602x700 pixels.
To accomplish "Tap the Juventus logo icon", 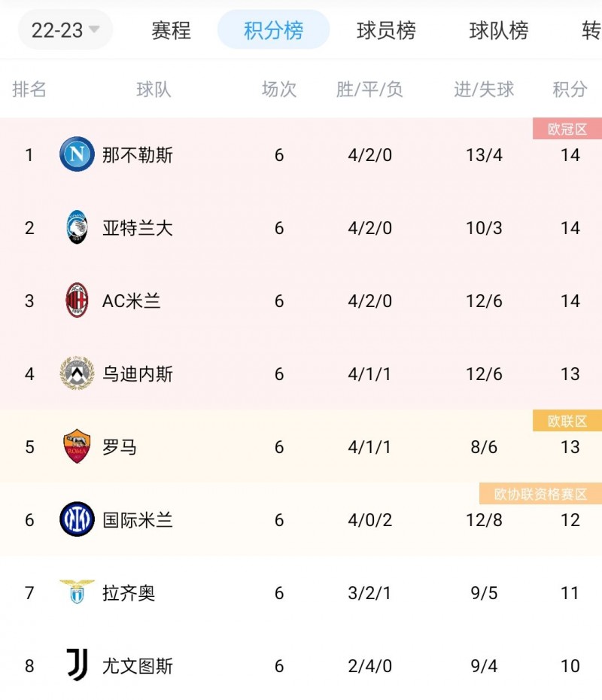I will pyautogui.click(x=77, y=666).
